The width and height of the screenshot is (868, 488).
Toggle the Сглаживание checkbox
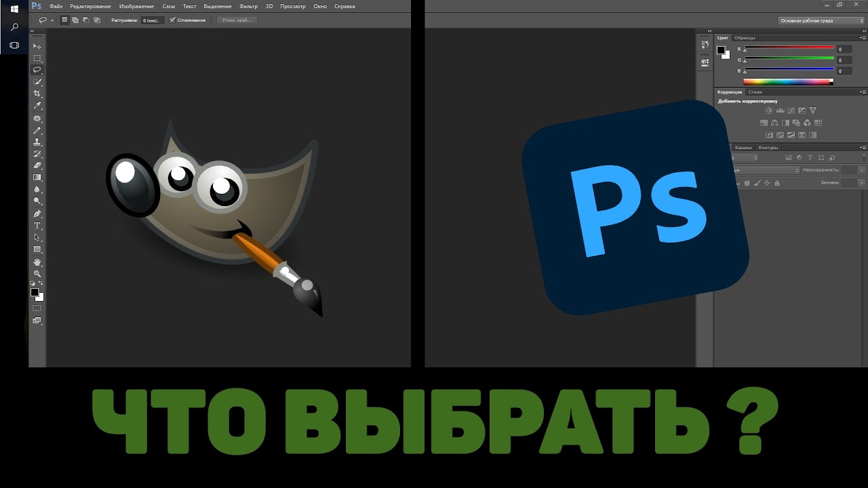pos(172,20)
